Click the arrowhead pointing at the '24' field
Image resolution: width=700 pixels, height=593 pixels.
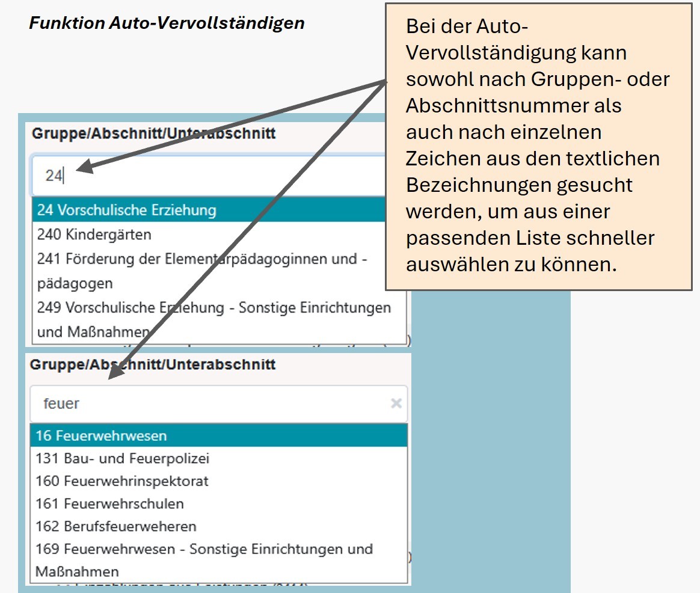(x=85, y=168)
